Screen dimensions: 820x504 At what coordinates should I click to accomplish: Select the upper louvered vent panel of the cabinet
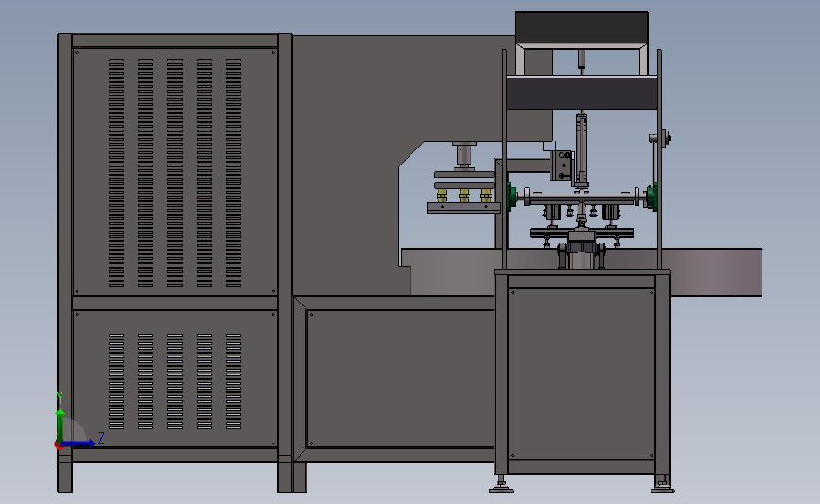point(175,172)
